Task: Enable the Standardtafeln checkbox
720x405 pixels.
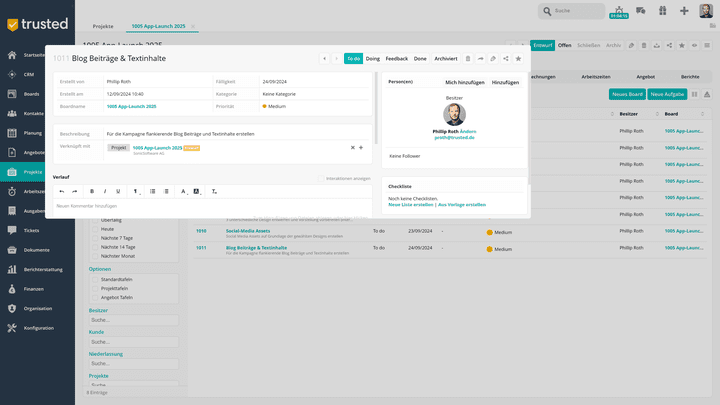Action: coord(96,279)
